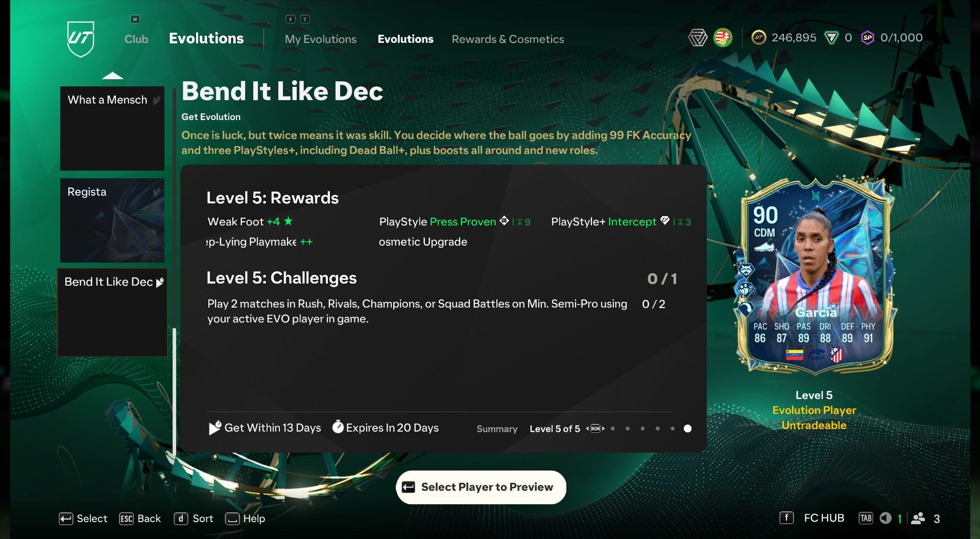This screenshot has width=980, height=539.
Task: Switch to Rewards & Cosmetics tab
Action: (x=508, y=39)
